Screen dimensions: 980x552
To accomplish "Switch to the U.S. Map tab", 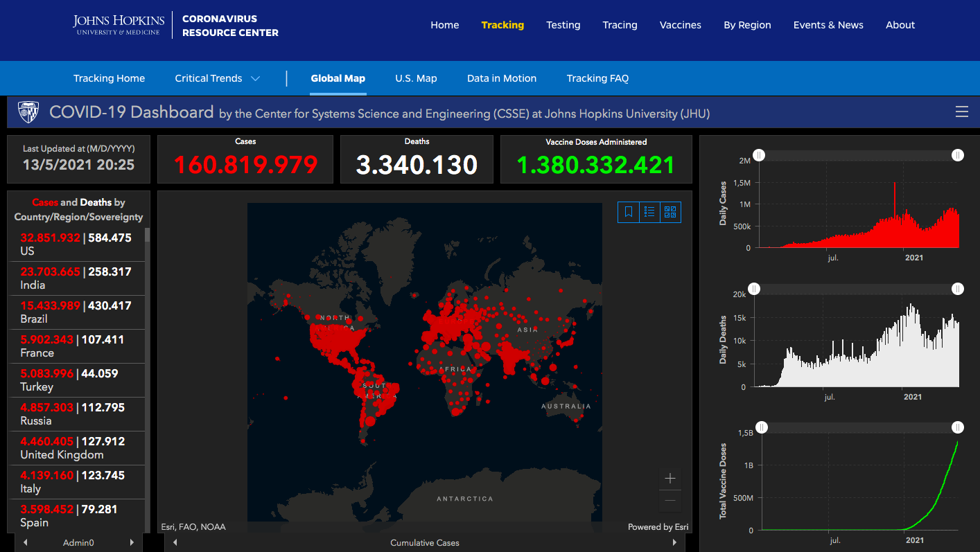I will pos(416,78).
